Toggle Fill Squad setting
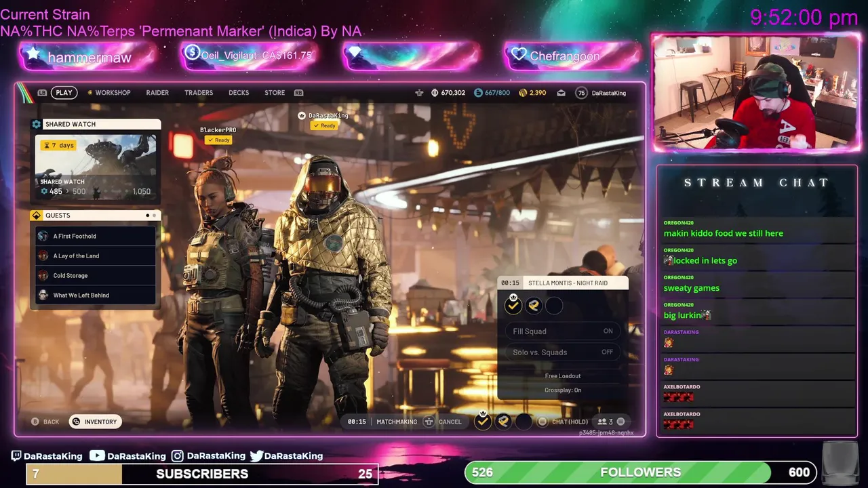868x488 pixels. [563, 331]
